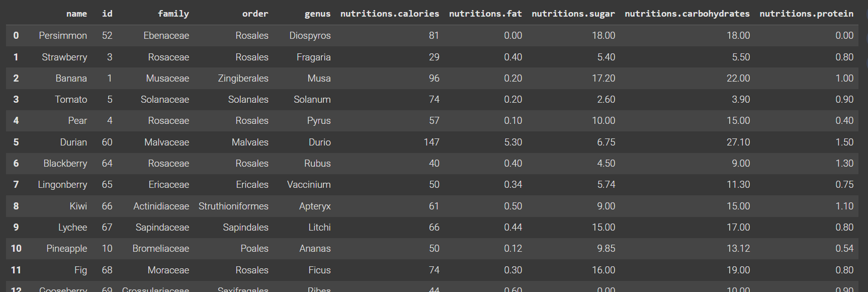Click the 'order' column header

tap(255, 14)
